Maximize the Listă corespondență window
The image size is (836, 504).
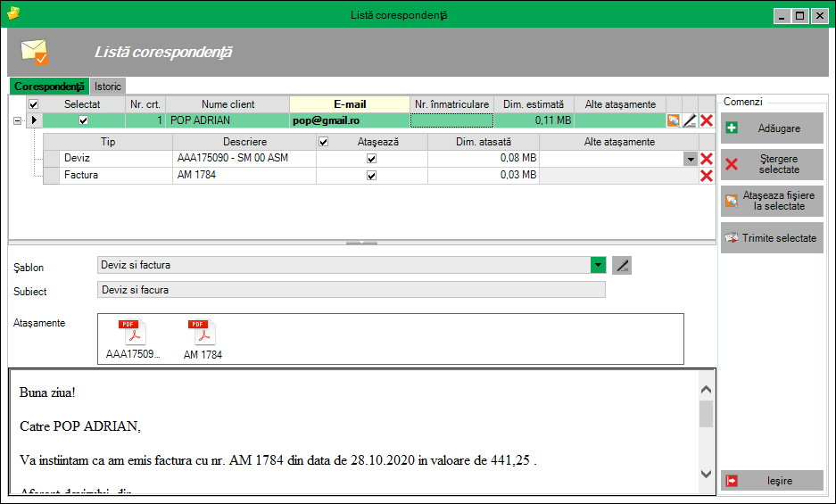point(800,16)
